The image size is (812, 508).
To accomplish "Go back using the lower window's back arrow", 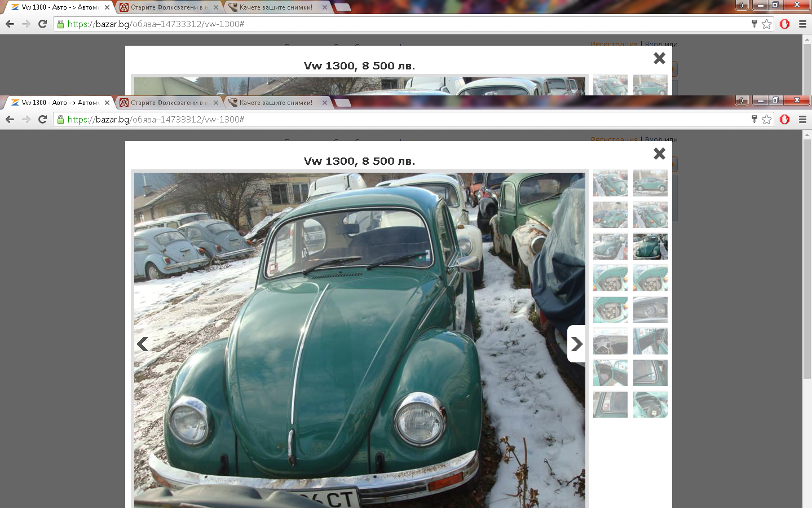I will pos(10,119).
